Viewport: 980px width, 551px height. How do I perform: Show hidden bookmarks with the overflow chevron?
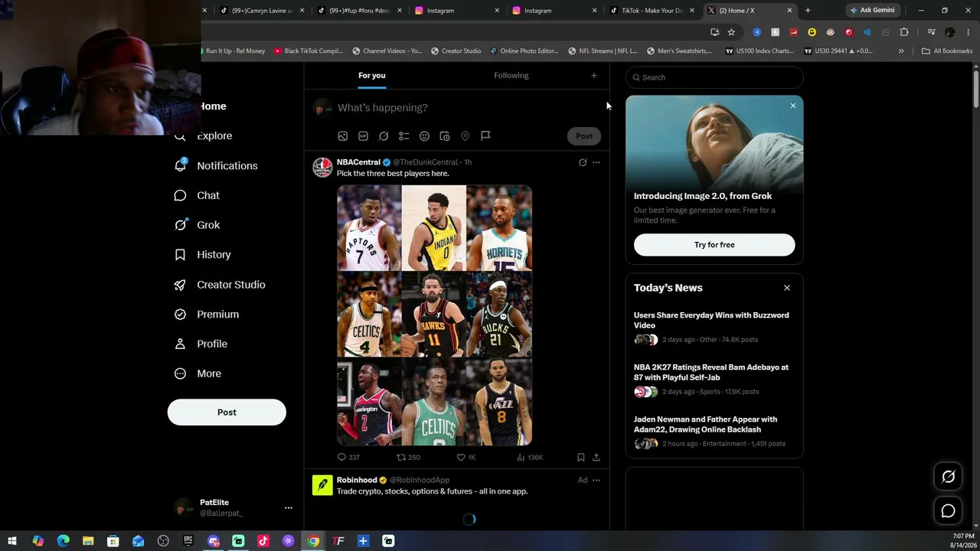(901, 51)
